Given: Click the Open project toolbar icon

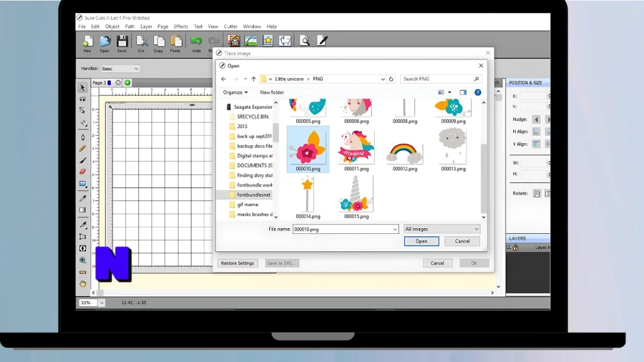Looking at the screenshot, I should 105,41.
